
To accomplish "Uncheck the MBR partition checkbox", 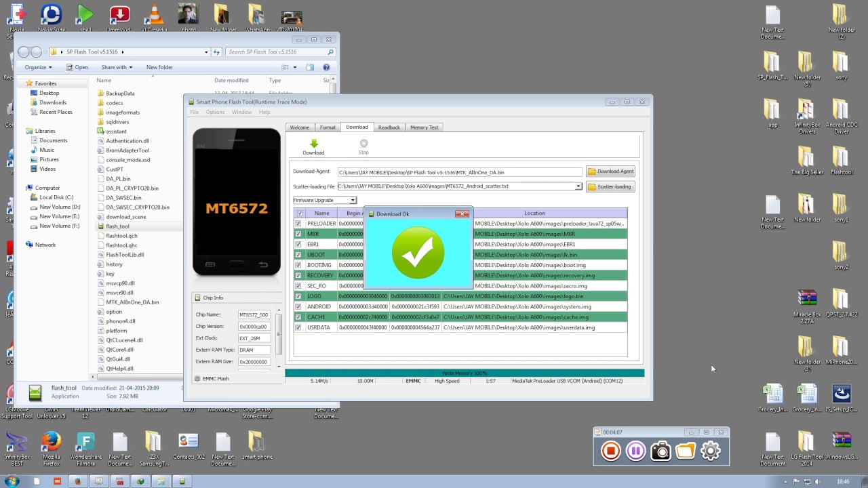I will coord(298,234).
